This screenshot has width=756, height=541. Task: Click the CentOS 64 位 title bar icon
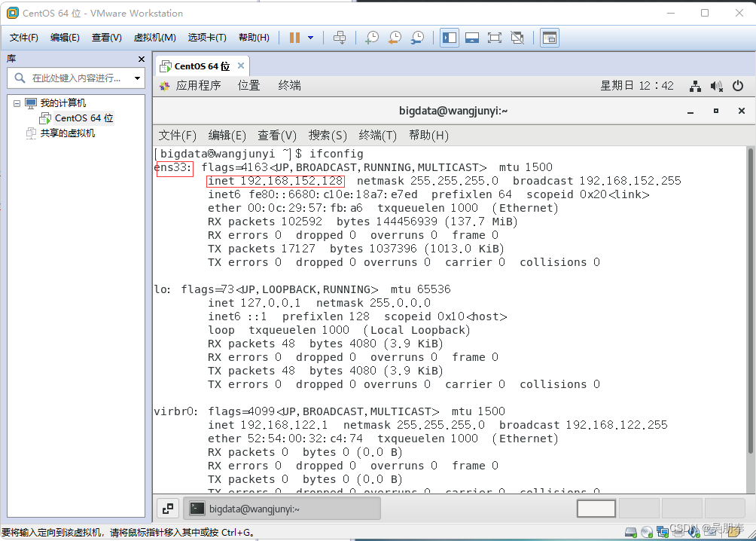(13, 13)
